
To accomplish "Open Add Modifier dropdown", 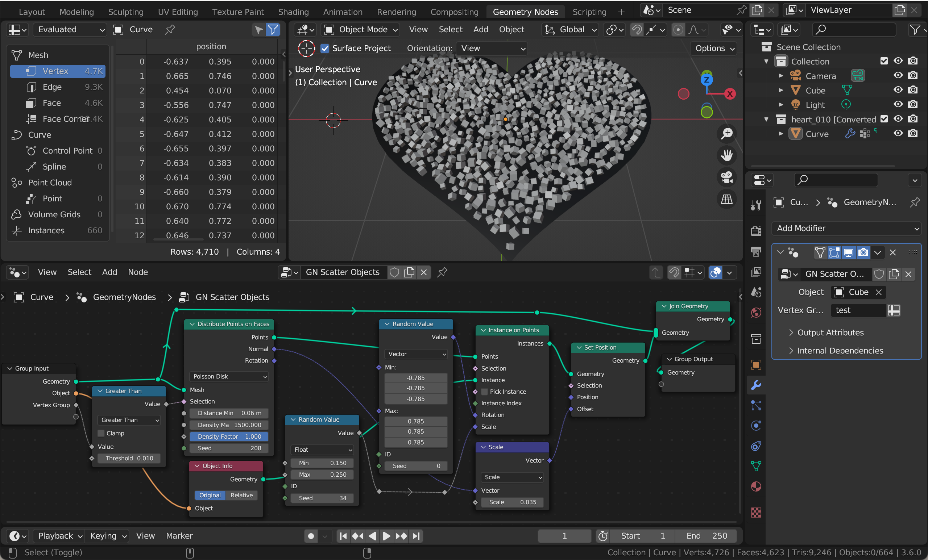I will 846,228.
